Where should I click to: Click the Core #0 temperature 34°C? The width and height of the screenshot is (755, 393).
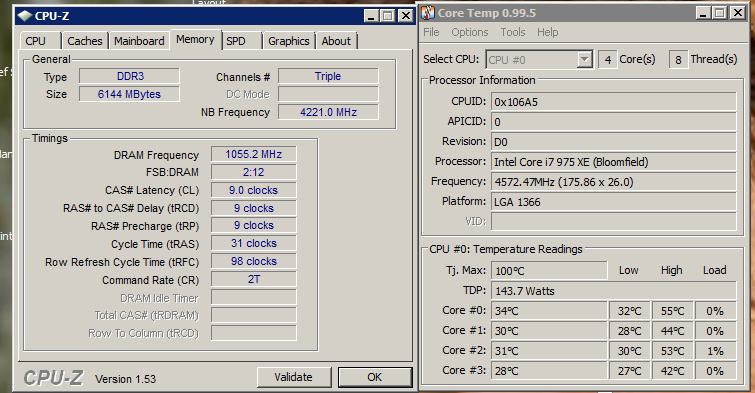tap(549, 311)
